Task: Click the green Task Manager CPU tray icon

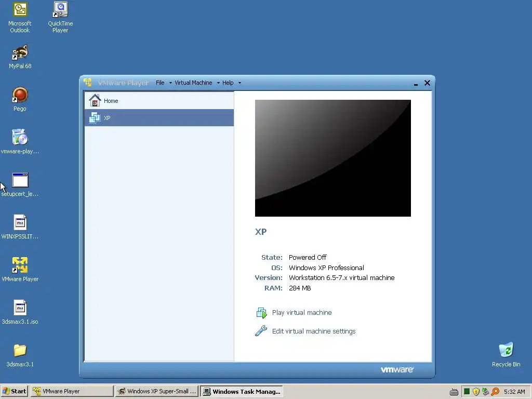Action: pyautogui.click(x=467, y=392)
